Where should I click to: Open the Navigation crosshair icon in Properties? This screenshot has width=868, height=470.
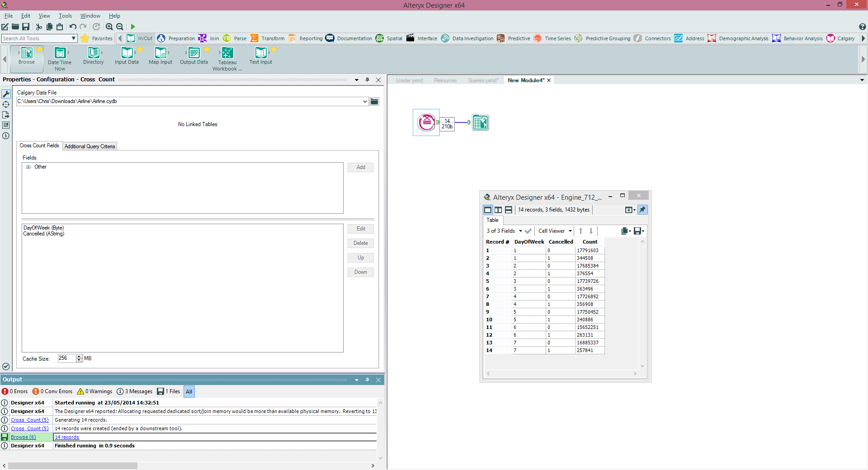point(6,104)
